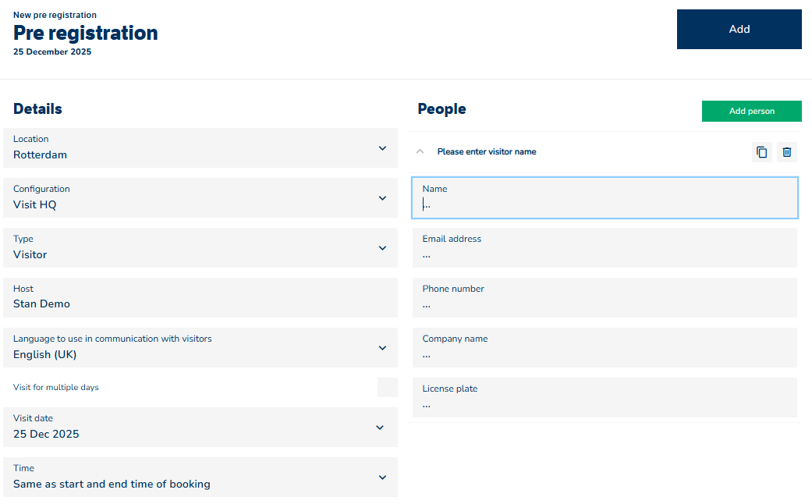Open the Visit date picker dropdown
This screenshot has height=504, width=812.
point(200,428)
